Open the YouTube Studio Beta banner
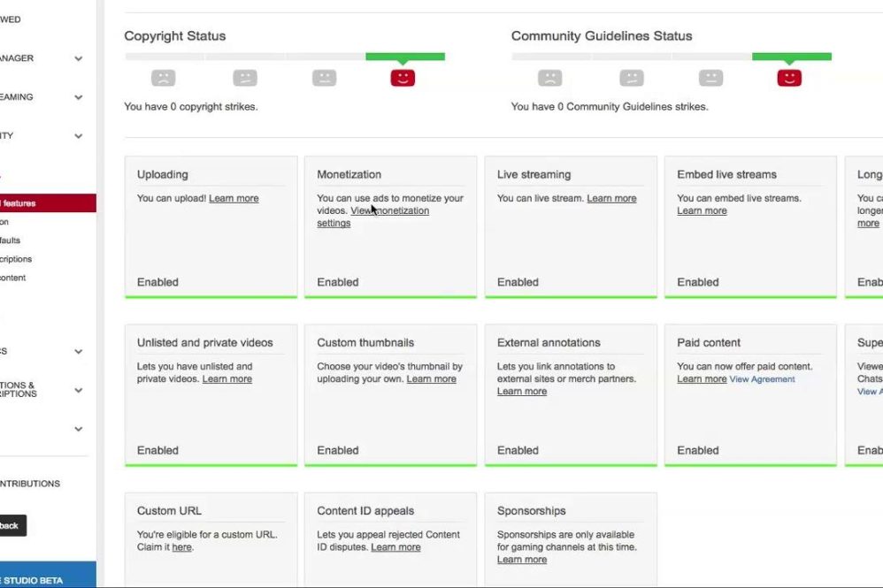 point(44,577)
